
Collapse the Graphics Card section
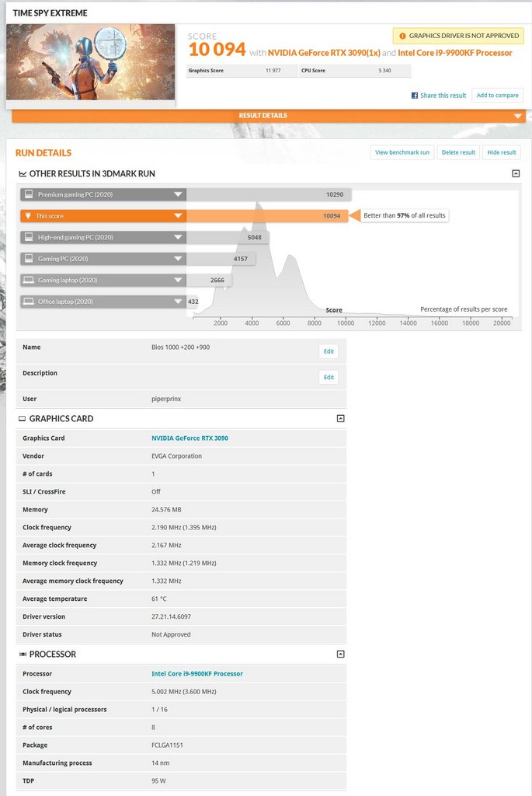(x=341, y=418)
